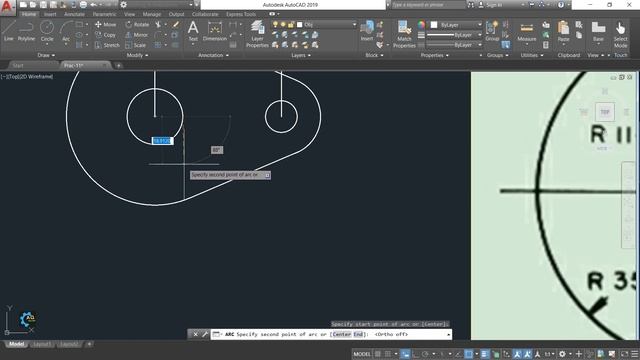This screenshot has height=360, width=640.
Task: Toggle object snap in status bar
Action: 469,354
